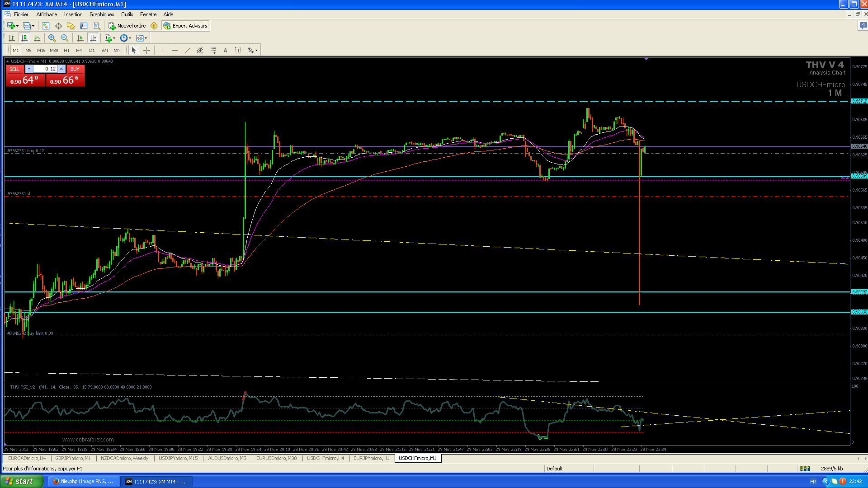Click the Nouvel ordre button

click(x=127, y=26)
